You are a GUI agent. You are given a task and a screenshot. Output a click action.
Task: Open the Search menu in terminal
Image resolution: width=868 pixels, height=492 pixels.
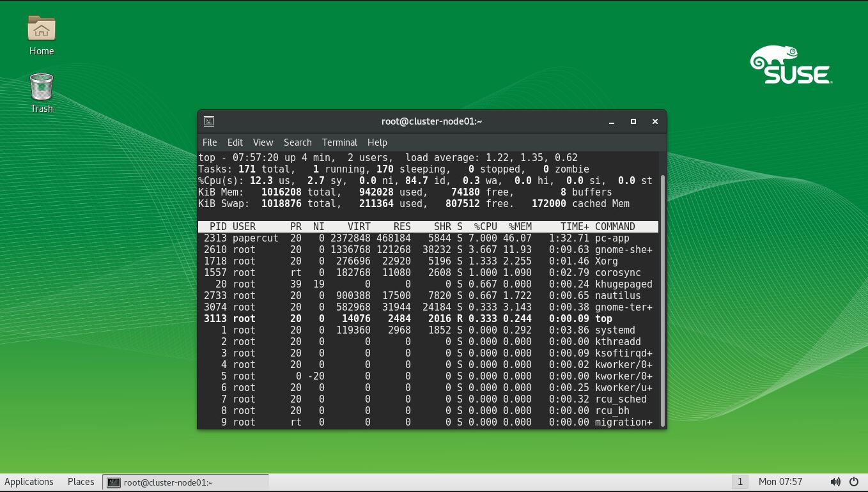click(298, 142)
